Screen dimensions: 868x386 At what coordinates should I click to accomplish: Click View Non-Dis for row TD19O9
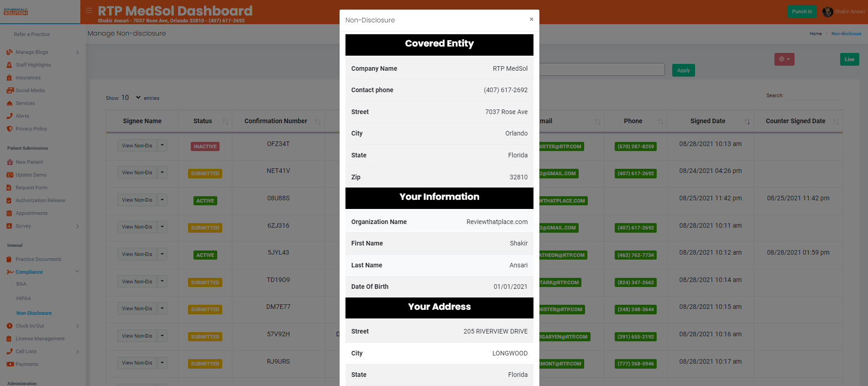pyautogui.click(x=137, y=282)
